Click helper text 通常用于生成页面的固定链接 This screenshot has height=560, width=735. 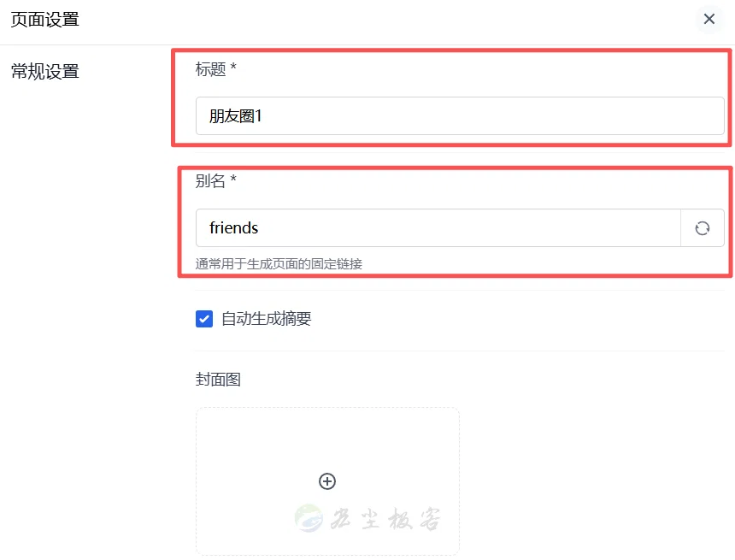[279, 264]
